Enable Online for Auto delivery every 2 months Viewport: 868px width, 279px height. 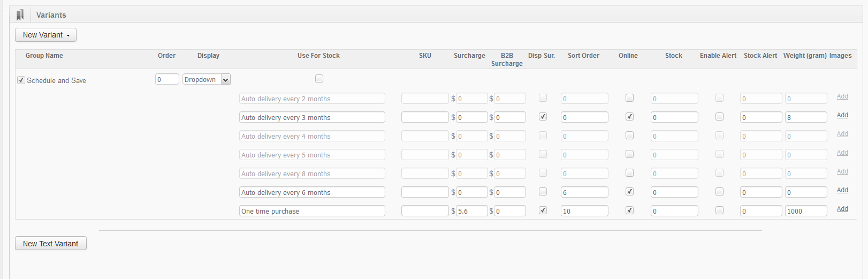[x=630, y=98]
